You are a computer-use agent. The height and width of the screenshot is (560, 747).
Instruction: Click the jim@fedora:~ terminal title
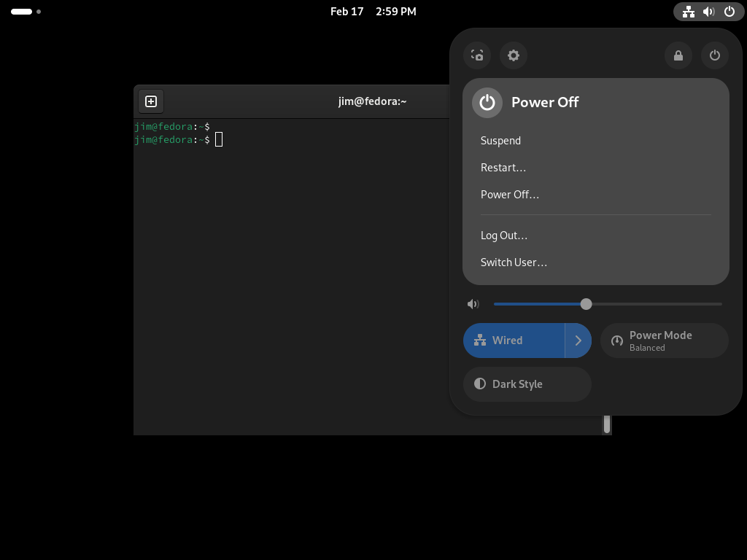373,101
